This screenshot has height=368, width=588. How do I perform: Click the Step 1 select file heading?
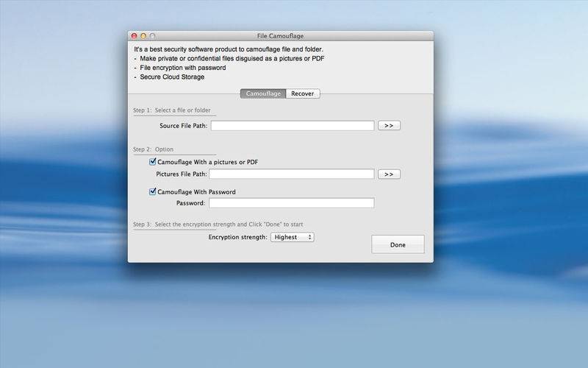click(172, 110)
